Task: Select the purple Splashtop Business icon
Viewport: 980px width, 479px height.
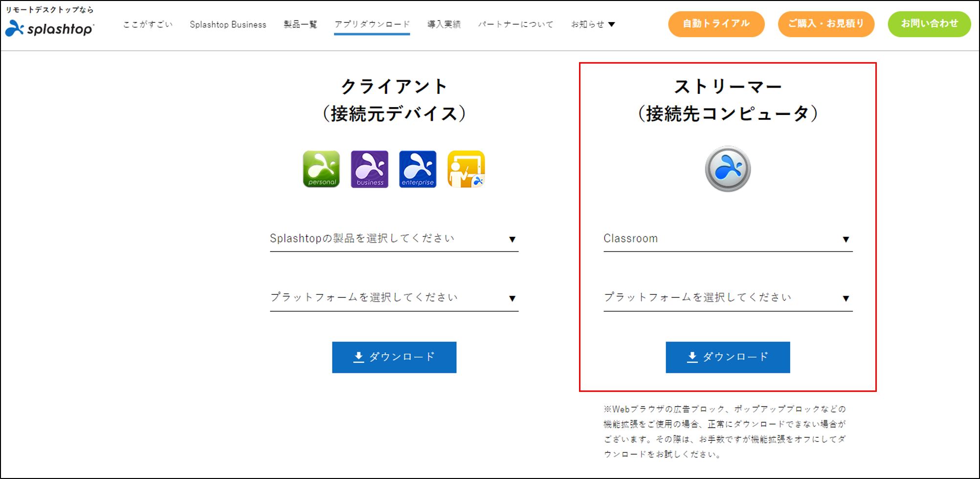Action: (x=370, y=169)
